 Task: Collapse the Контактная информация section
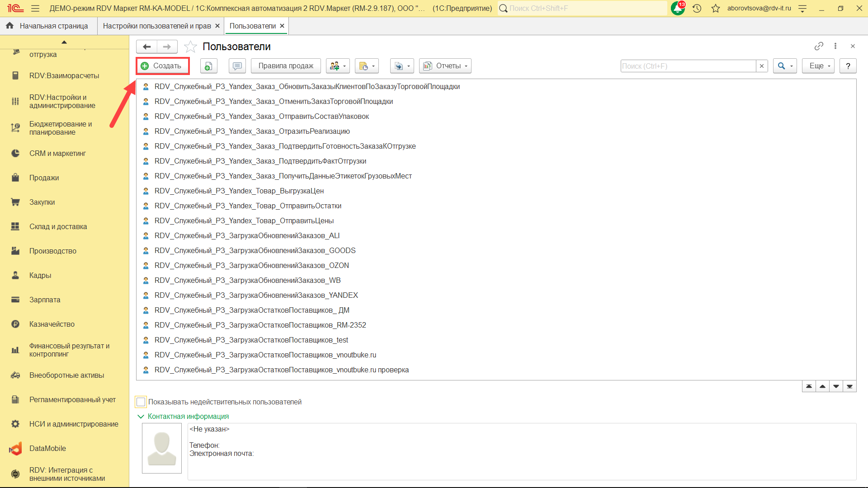(x=141, y=416)
